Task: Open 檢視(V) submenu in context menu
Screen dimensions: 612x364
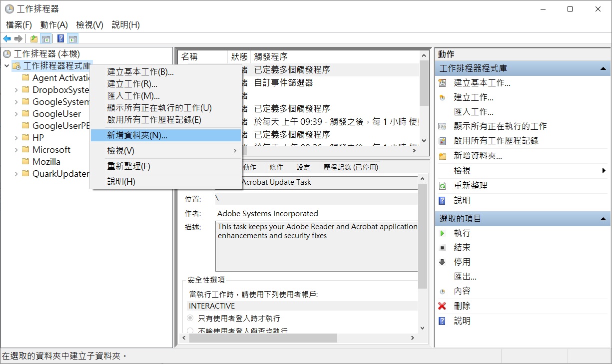Action: click(166, 150)
